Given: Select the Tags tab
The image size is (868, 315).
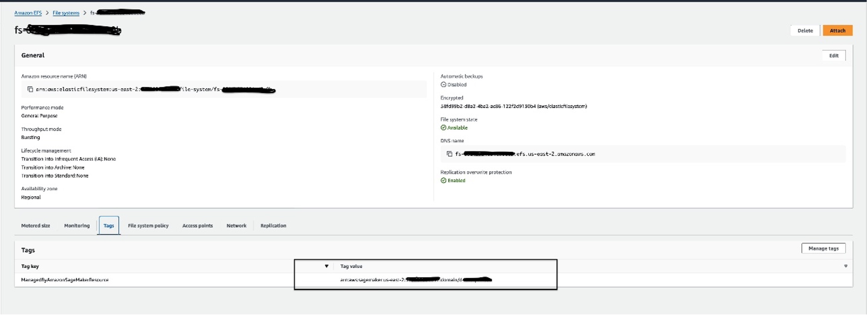Looking at the screenshot, I should coord(108,225).
